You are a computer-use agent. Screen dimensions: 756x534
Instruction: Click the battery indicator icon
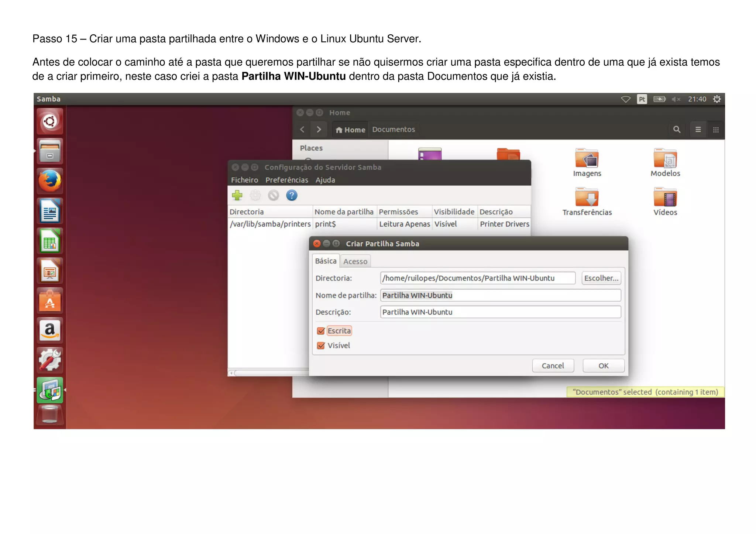click(659, 99)
